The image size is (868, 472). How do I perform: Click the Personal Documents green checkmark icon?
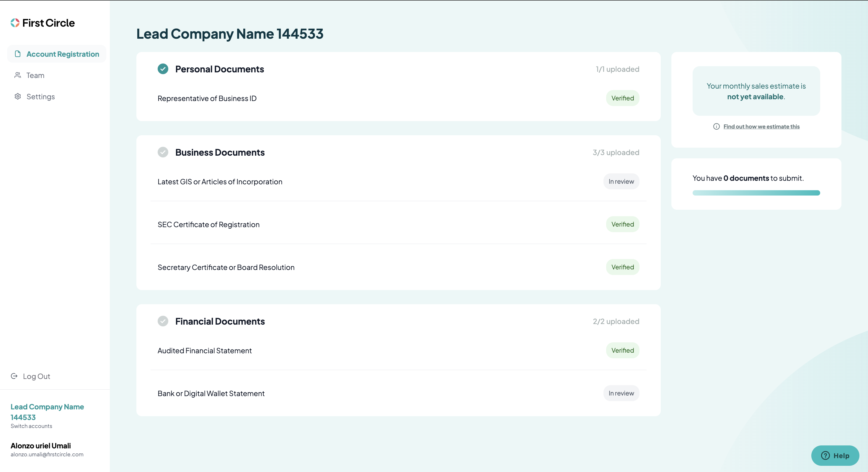163,69
